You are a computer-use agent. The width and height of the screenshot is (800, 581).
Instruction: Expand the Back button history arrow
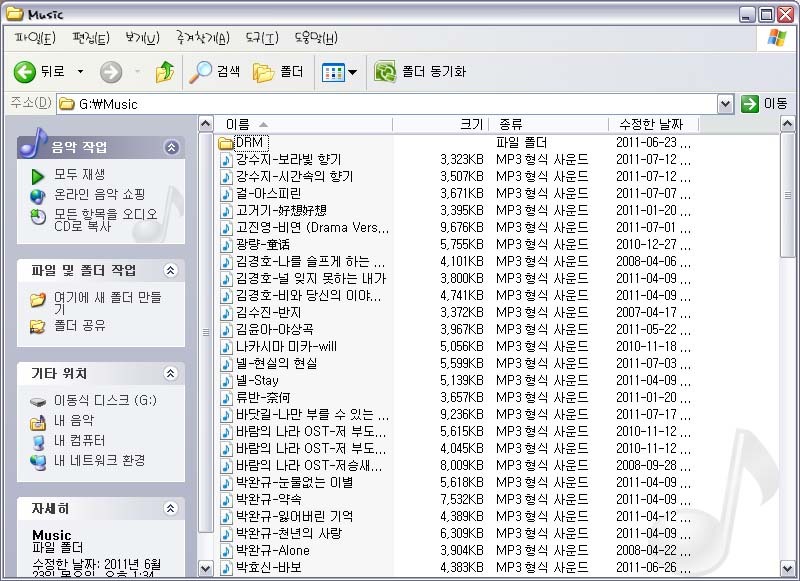81,72
